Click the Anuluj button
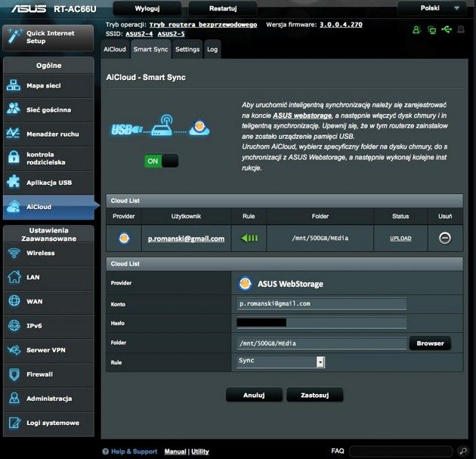476x459 pixels. click(x=254, y=395)
